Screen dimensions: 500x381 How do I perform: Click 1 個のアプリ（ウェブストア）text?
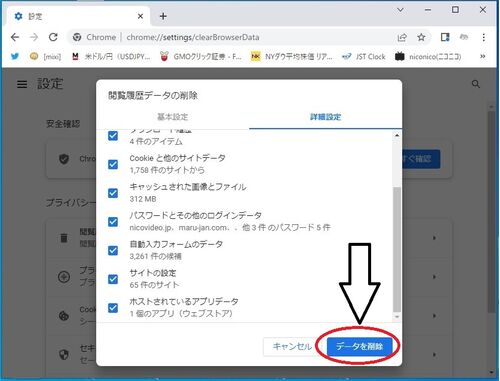181,314
